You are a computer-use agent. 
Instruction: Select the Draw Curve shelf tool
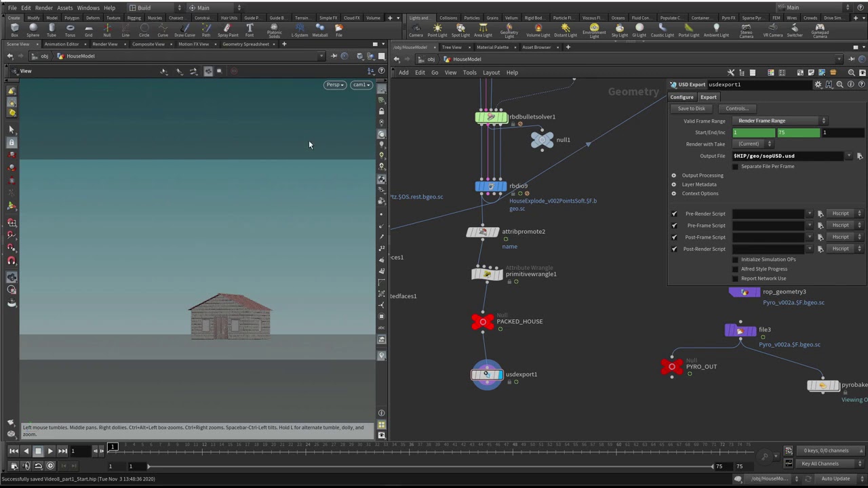(x=184, y=30)
